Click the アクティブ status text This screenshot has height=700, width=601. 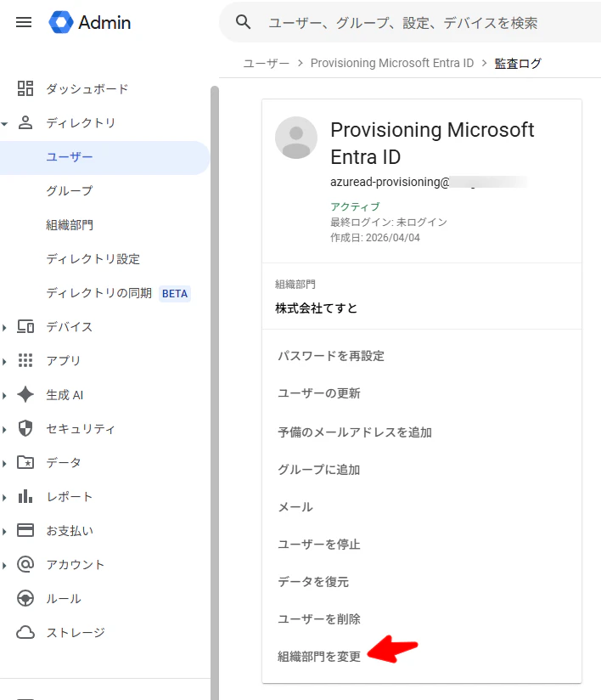(x=355, y=206)
